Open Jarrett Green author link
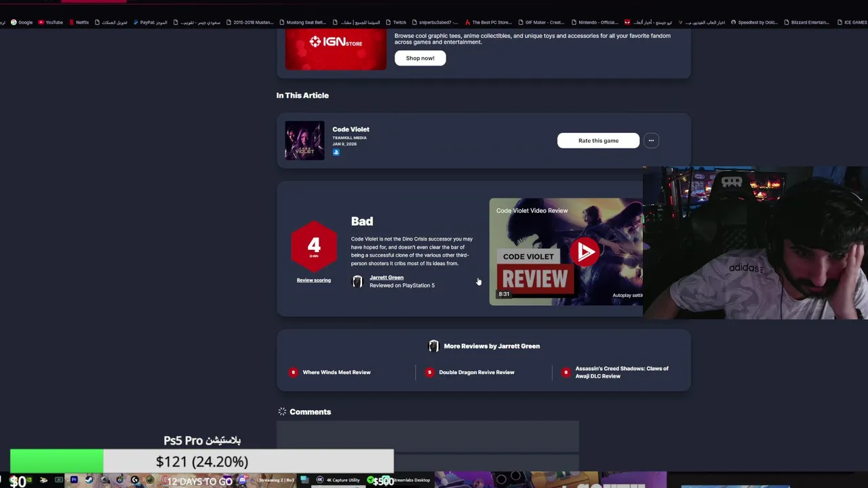Image resolution: width=868 pixels, height=488 pixels. click(387, 277)
